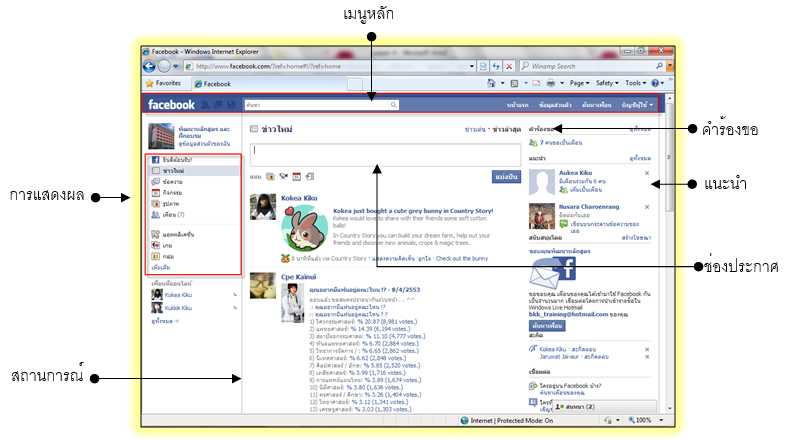Viewport: 785px width, 440px height.
Task: Click the IE Help question mark icon
Action: coord(655,83)
